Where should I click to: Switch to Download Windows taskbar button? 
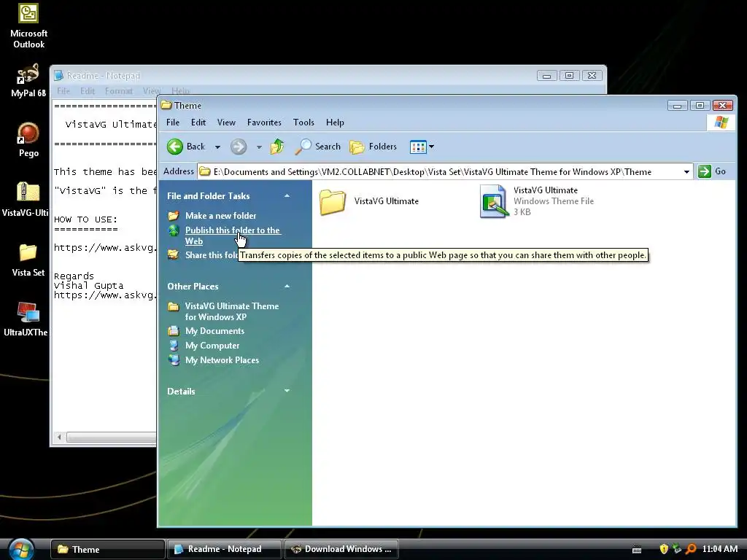tap(341, 549)
